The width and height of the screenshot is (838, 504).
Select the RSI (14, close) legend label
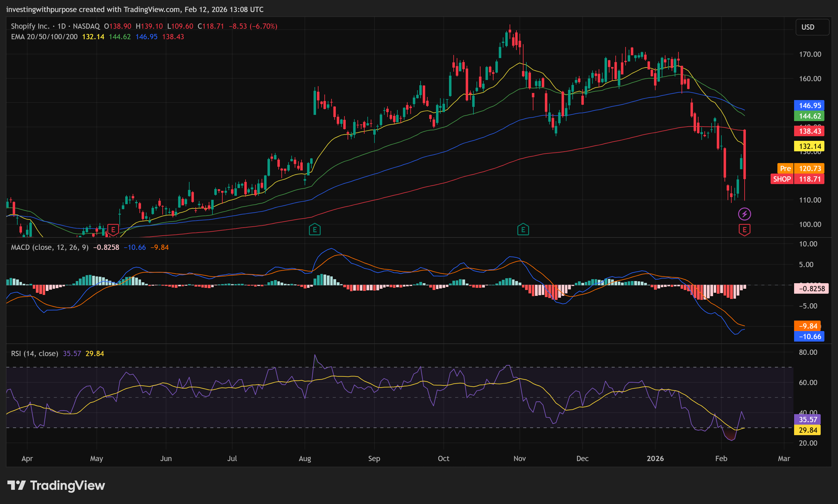click(34, 354)
